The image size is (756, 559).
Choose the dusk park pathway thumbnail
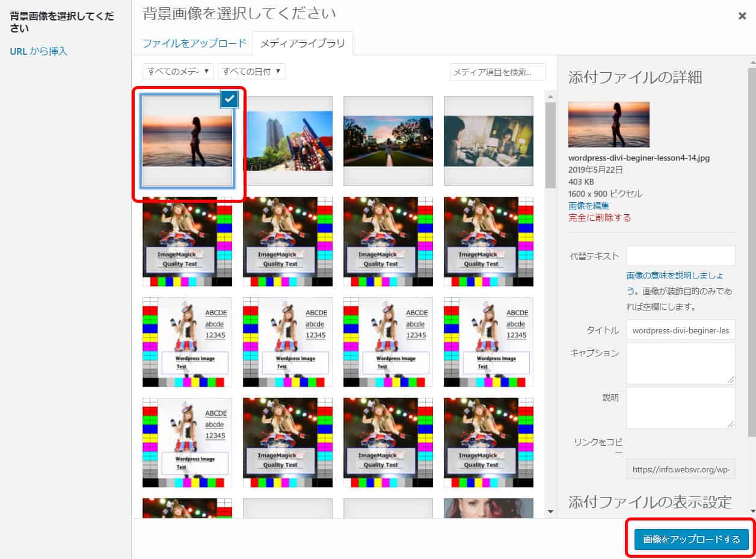coord(388,141)
